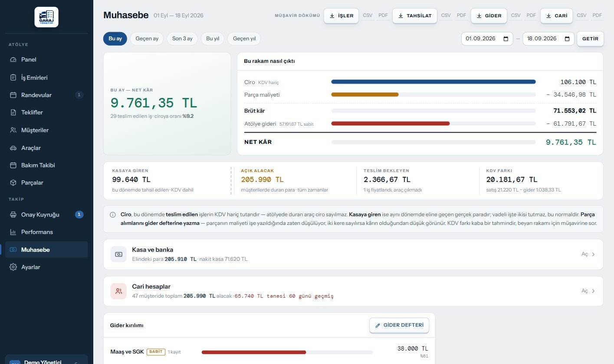Image resolution: width=614 pixels, height=364 pixels.
Task: Export Gider as CSV
Action: coord(515,16)
